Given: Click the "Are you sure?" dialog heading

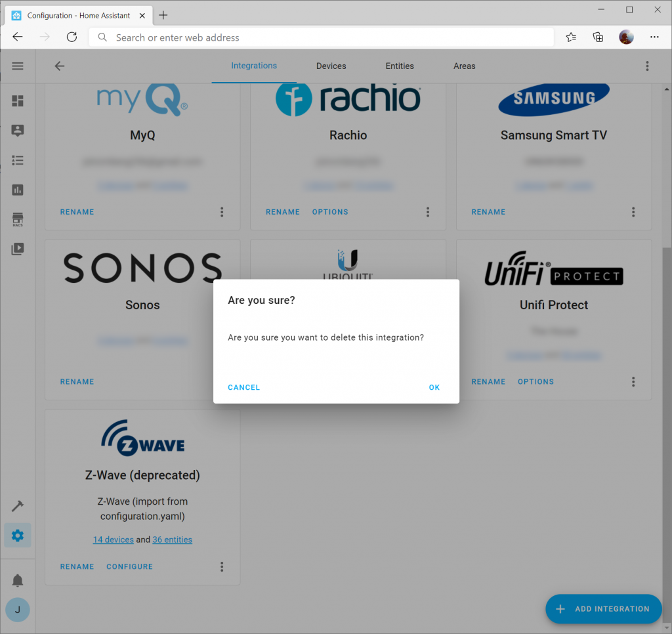Looking at the screenshot, I should pyautogui.click(x=261, y=300).
